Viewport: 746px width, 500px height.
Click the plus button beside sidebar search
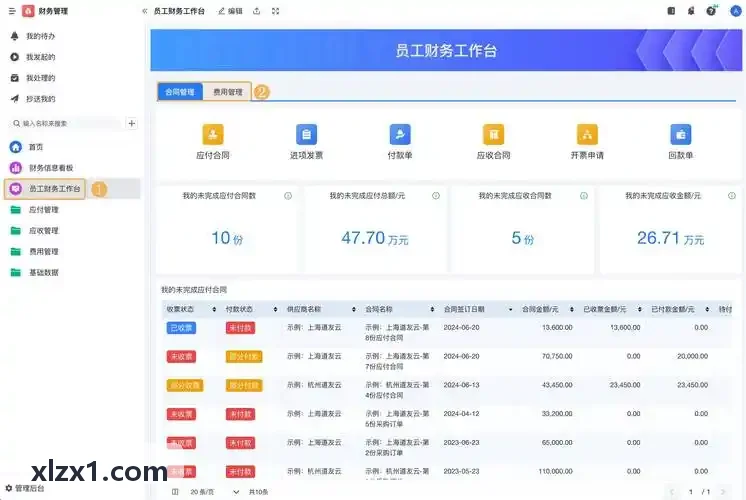[132, 124]
